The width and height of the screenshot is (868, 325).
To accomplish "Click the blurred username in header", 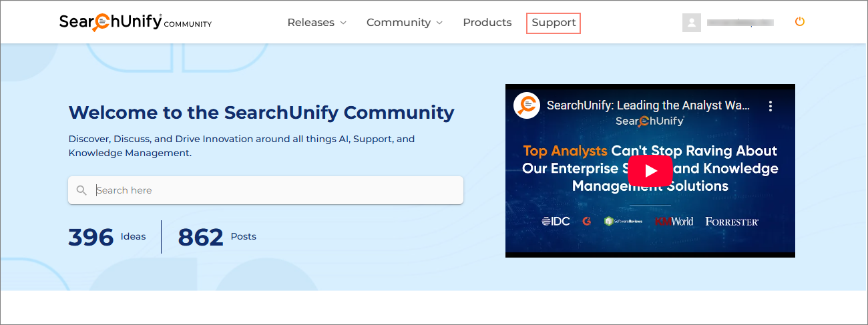I will point(740,23).
